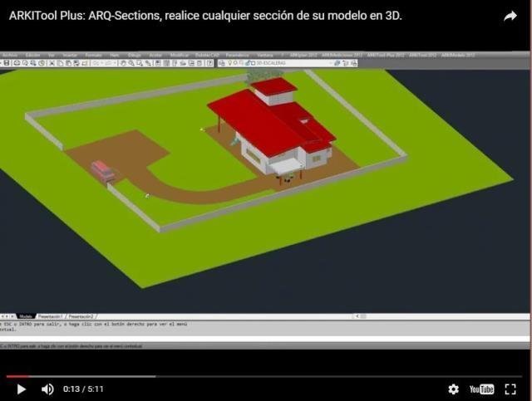Open the ARKITool Plus video title link
Image resolution: width=532 pixels, height=401 pixels.
click(x=205, y=16)
